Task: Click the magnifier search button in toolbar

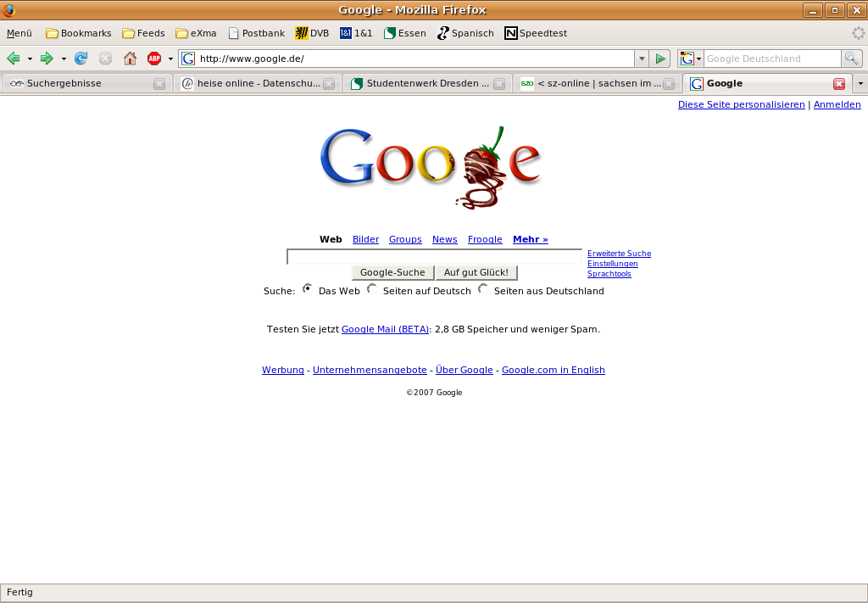Action: point(851,59)
